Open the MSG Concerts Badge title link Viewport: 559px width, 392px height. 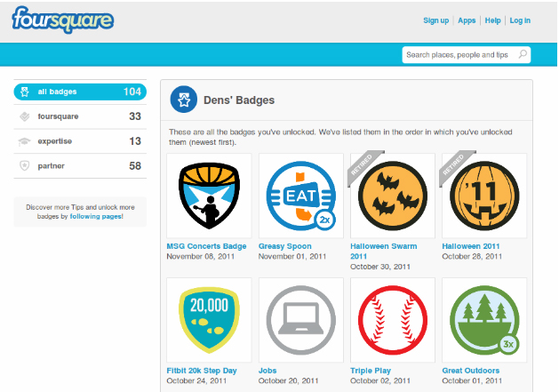pyautogui.click(x=206, y=246)
